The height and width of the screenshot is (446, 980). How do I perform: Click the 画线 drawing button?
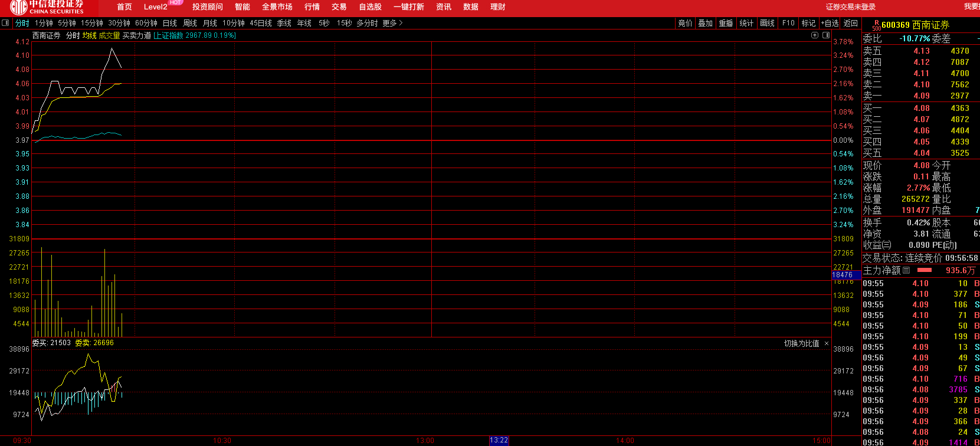(x=768, y=23)
